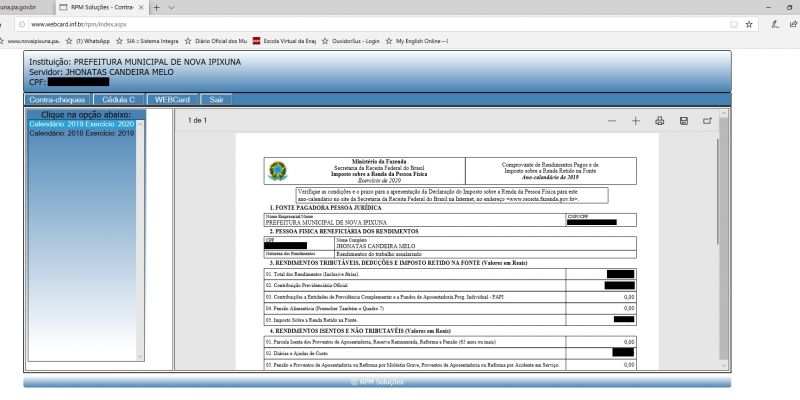The image size is (800, 400).
Task: Switch to the Cédula C tab
Action: click(119, 100)
